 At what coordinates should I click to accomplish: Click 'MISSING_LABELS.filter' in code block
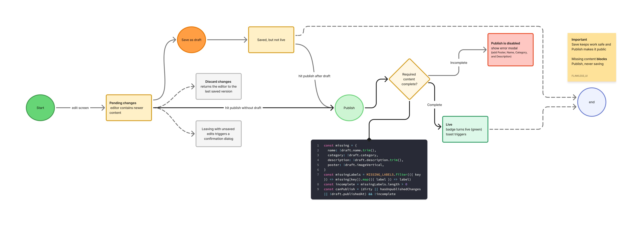click(387, 174)
